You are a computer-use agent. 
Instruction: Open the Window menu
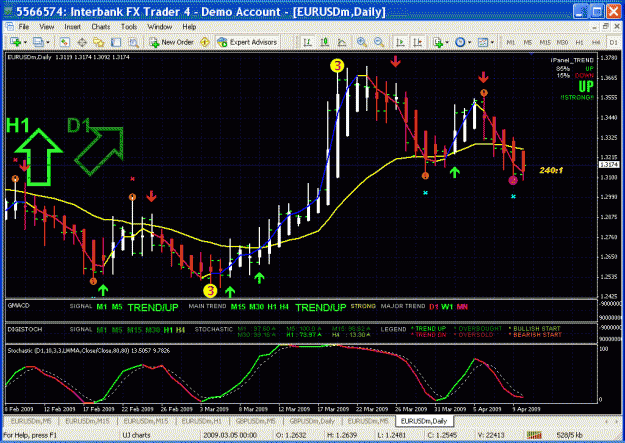click(159, 27)
